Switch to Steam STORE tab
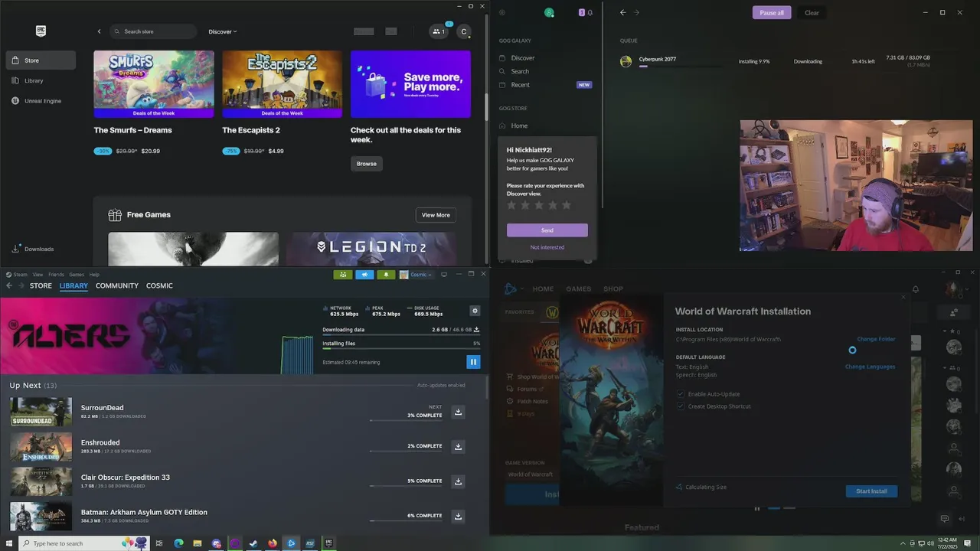 (x=41, y=285)
